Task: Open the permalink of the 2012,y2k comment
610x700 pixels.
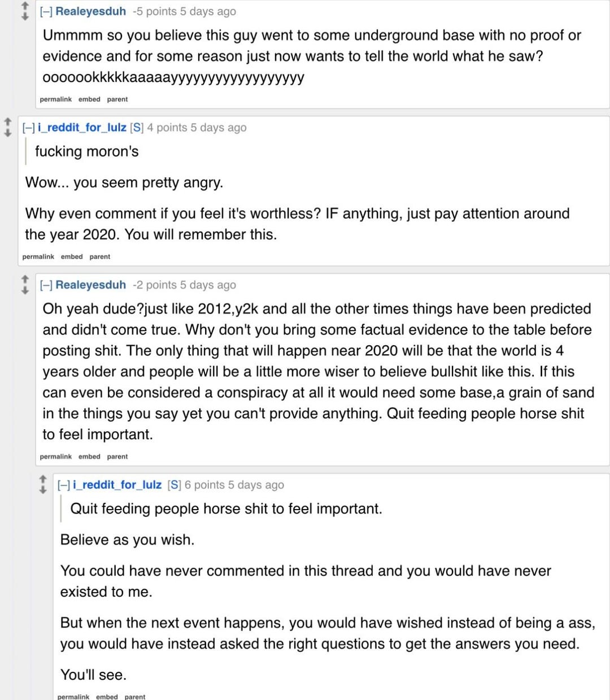Action: 56,456
